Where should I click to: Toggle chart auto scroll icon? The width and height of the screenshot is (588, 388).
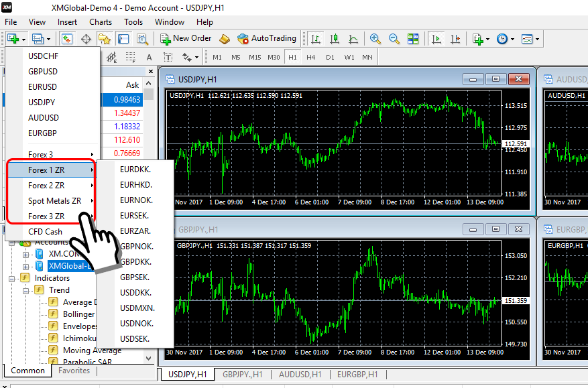[436, 39]
